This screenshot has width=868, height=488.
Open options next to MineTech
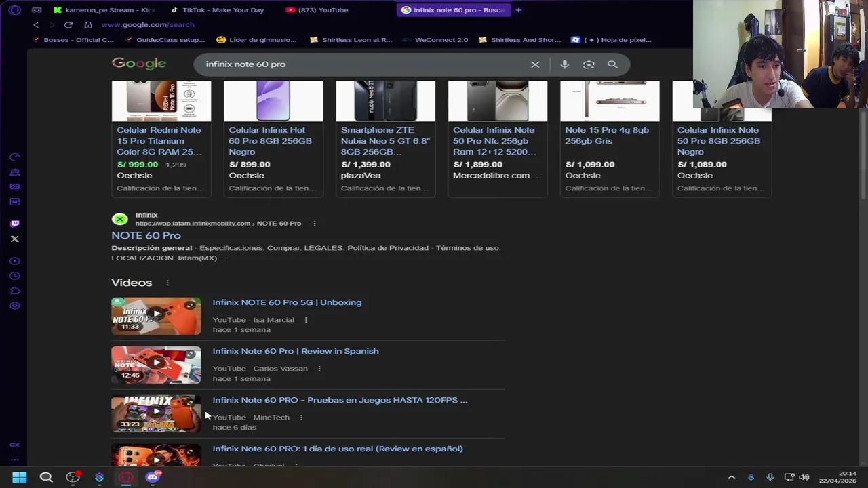pos(301,418)
